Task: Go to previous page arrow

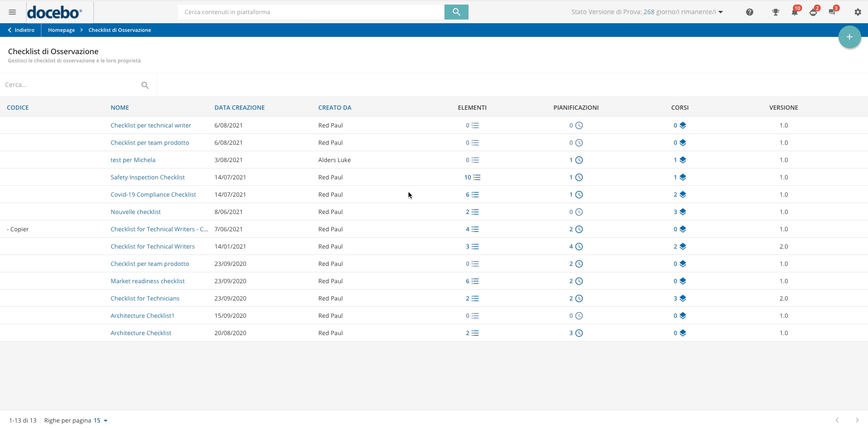Action: [x=837, y=420]
